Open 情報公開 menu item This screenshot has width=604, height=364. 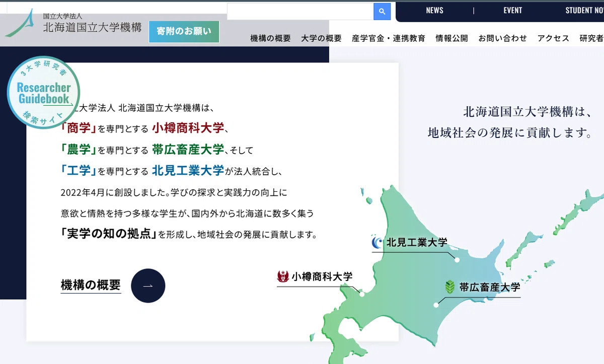[x=451, y=38]
